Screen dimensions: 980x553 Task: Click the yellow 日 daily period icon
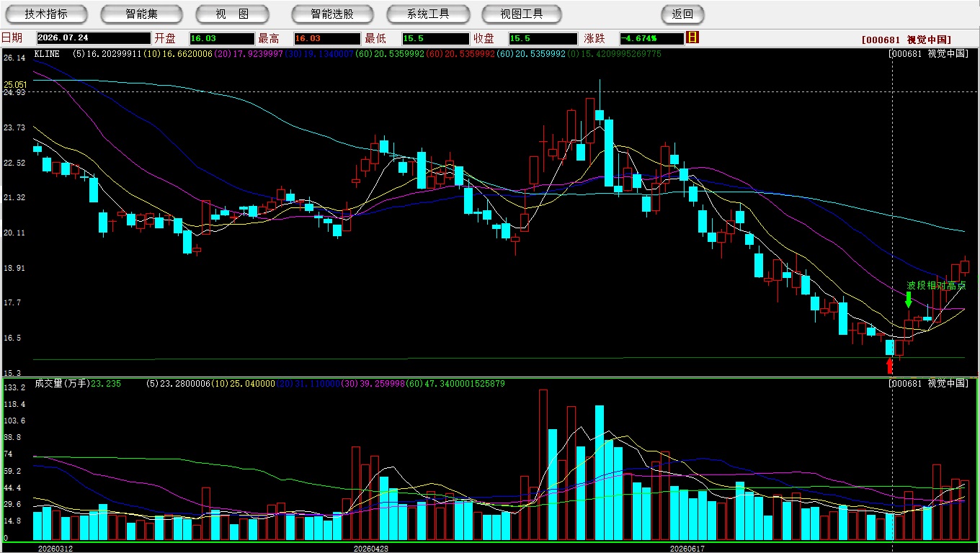[x=692, y=37]
